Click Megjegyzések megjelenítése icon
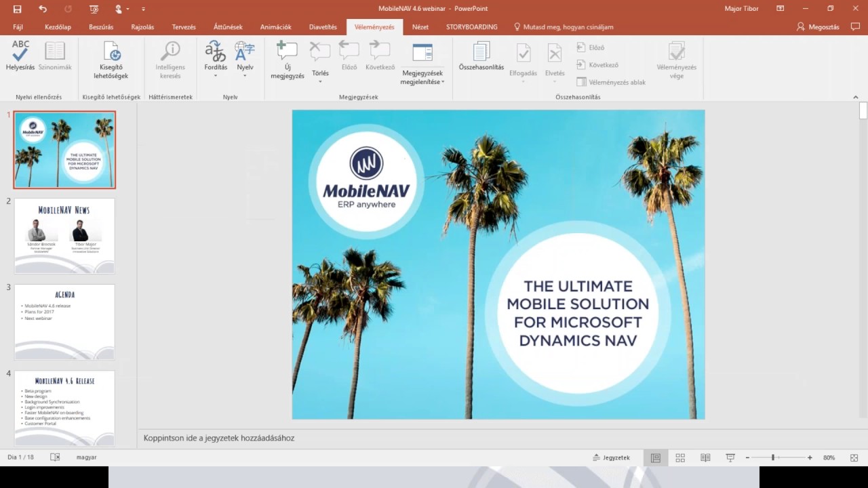The width and height of the screenshot is (868, 488). click(422, 54)
